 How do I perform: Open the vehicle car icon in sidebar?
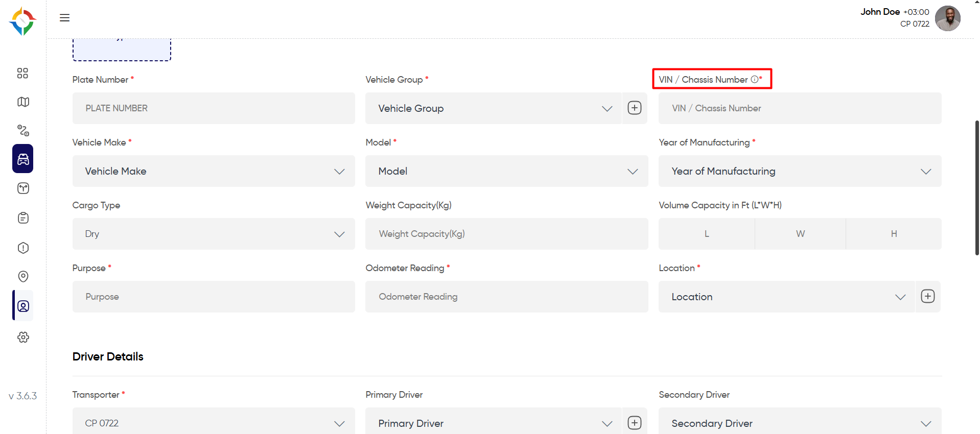tap(23, 159)
